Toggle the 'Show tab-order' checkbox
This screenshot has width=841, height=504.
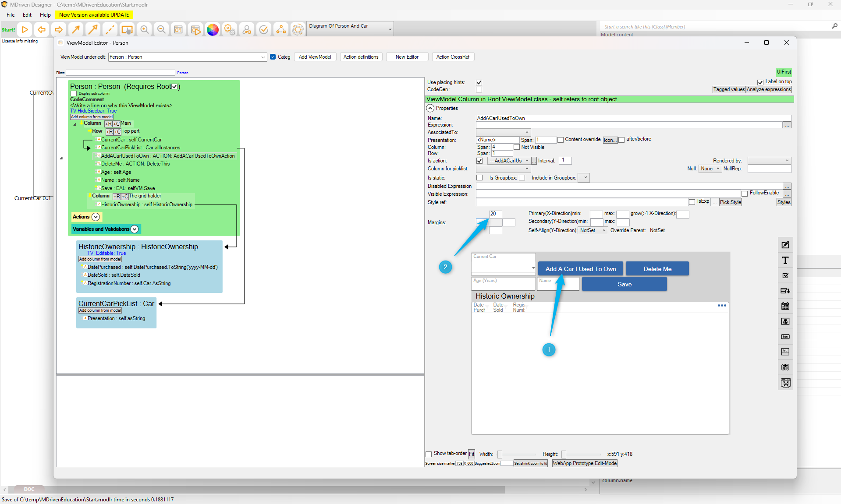pyautogui.click(x=429, y=454)
